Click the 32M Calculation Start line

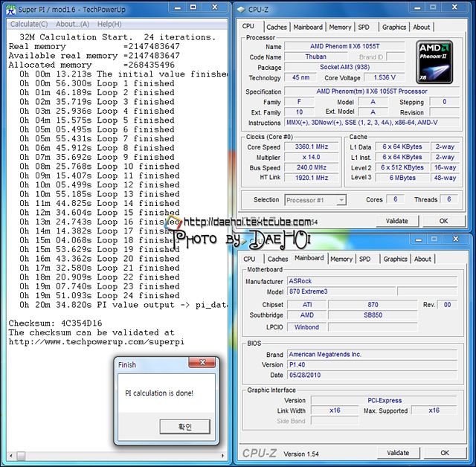tap(118, 37)
